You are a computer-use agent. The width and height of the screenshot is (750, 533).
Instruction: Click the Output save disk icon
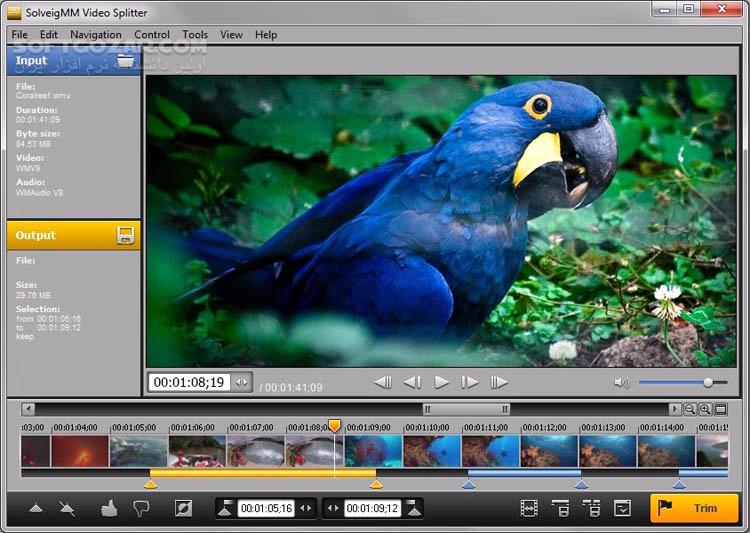click(x=125, y=235)
